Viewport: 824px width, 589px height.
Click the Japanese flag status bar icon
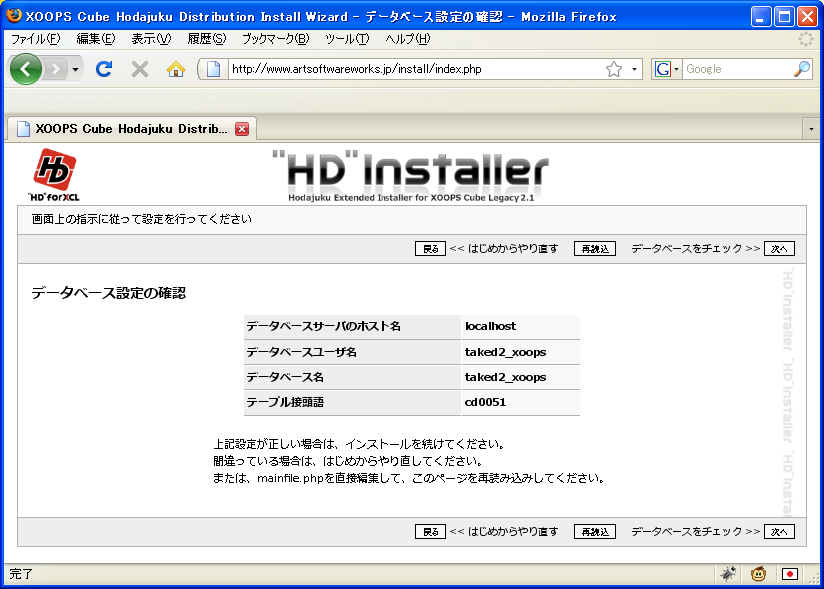[790, 574]
